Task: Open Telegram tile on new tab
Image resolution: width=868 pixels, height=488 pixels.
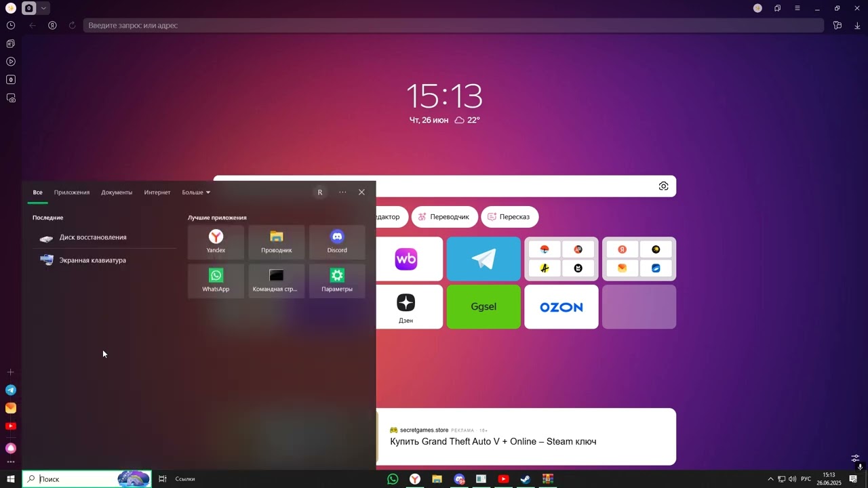Action: [x=484, y=259]
